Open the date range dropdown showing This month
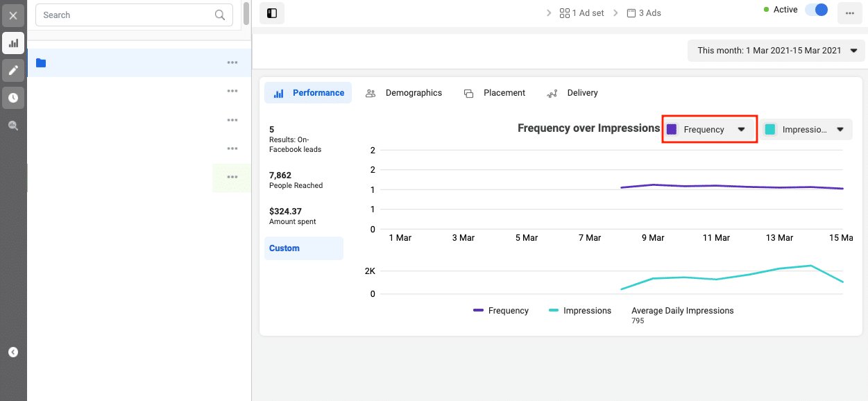Image resolution: width=868 pixels, height=401 pixels. (775, 50)
